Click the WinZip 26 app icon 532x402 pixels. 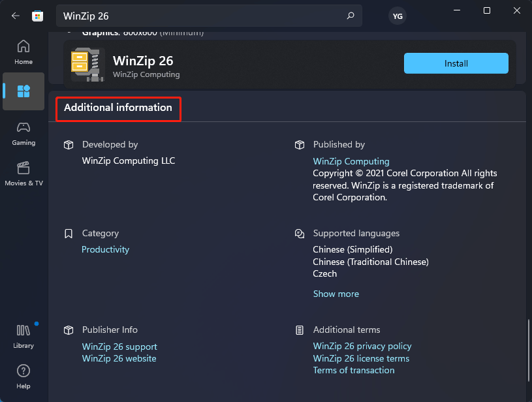click(x=87, y=65)
